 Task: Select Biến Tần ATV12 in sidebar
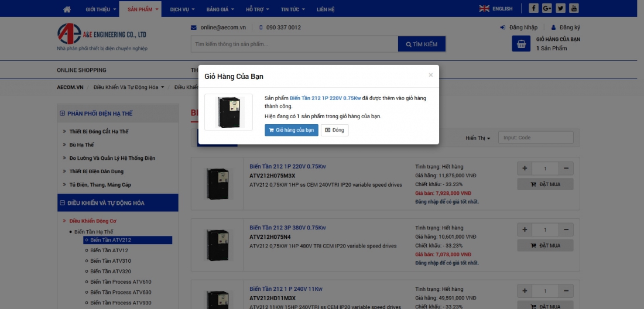(x=109, y=250)
